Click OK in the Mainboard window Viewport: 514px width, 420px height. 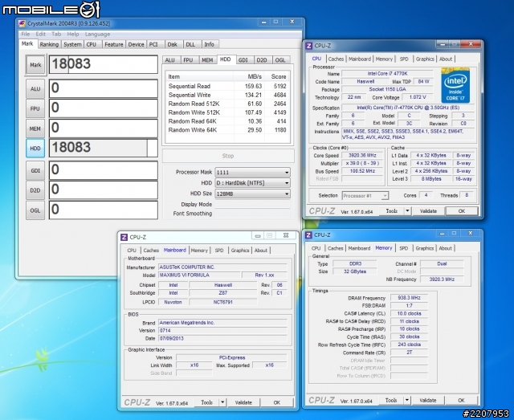[276, 402]
